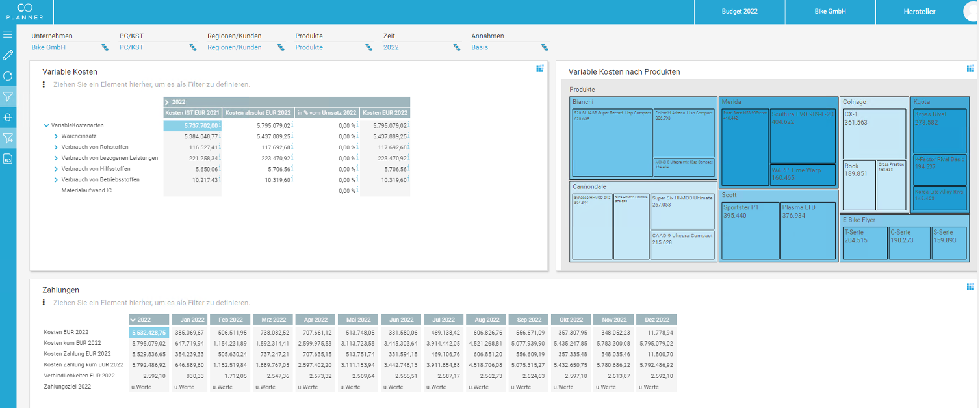Screen dimensions: 980x408
Task: Click the Basis link under Annahmen
Action: coord(479,47)
